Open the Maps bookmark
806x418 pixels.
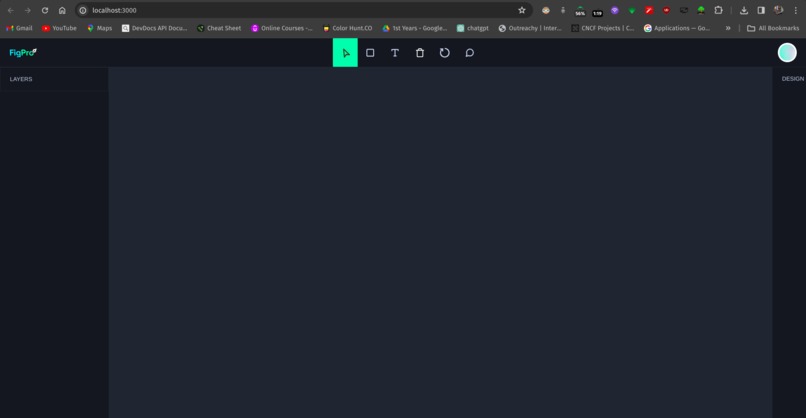(99, 28)
